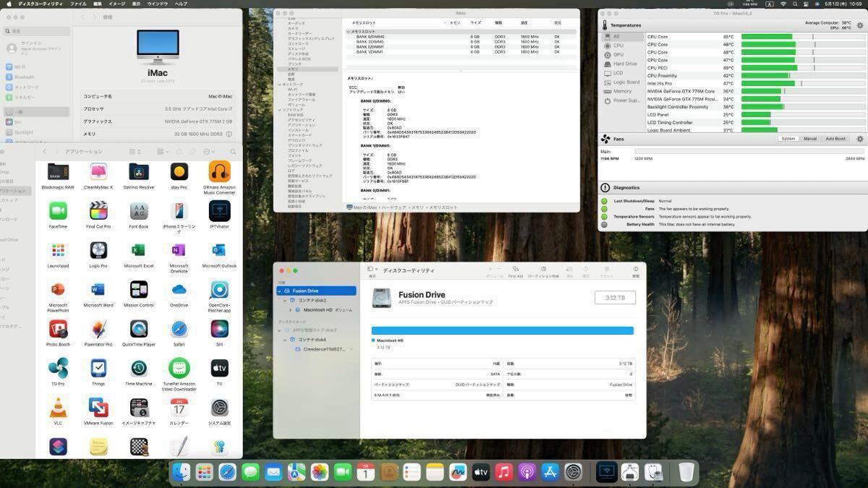
Task: Launch Pixelmator Pro from the Applications window
Action: 98,330
